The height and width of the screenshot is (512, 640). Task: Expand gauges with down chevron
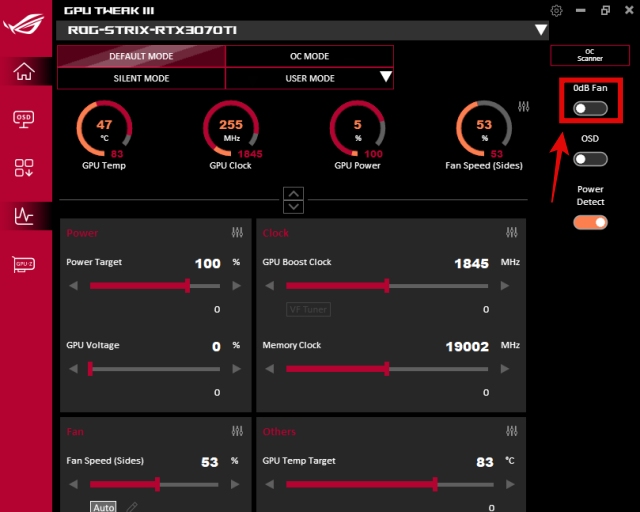pyautogui.click(x=293, y=207)
